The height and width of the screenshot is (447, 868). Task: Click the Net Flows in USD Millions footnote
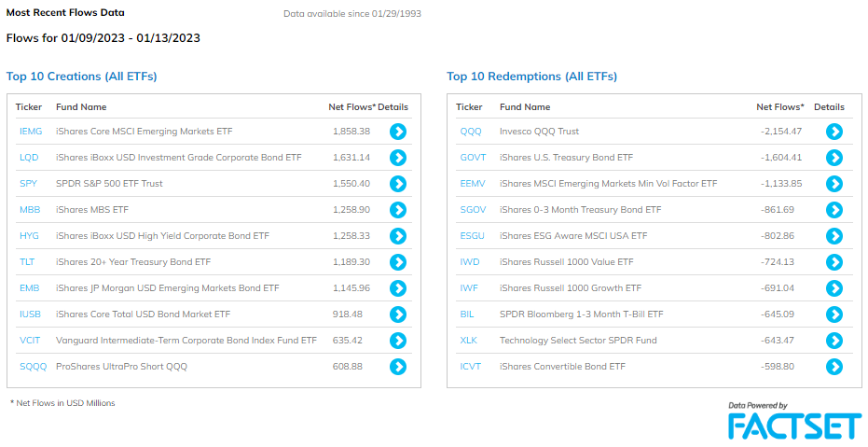pyautogui.click(x=62, y=403)
